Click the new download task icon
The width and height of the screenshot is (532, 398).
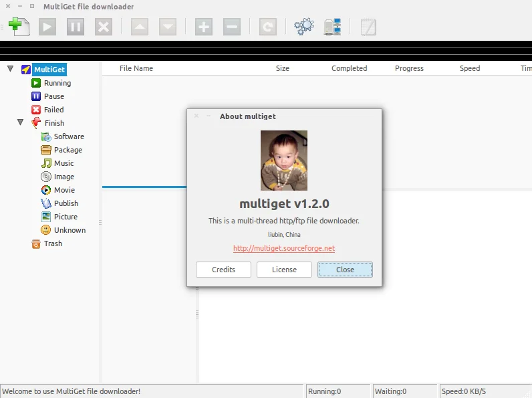(x=19, y=27)
